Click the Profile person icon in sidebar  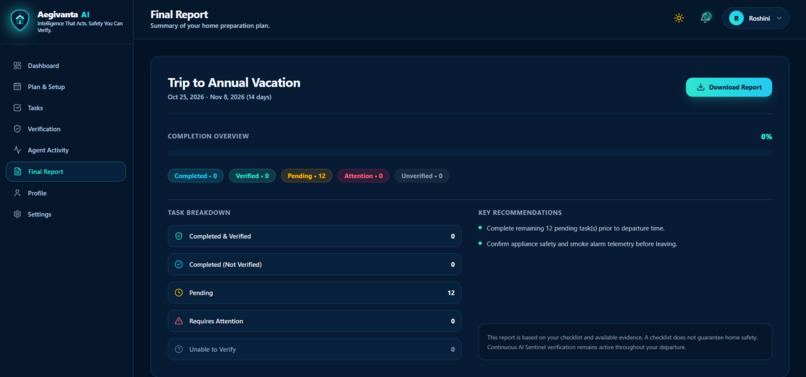pyautogui.click(x=17, y=193)
